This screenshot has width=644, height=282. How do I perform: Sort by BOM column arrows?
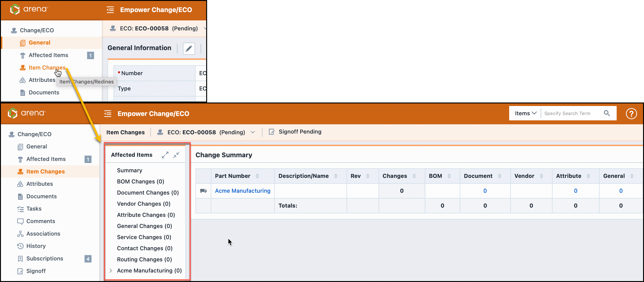[449, 176]
